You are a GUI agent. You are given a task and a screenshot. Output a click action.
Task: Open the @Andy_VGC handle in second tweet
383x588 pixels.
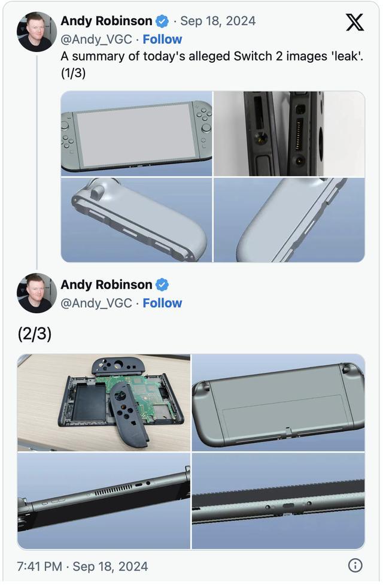(x=96, y=303)
